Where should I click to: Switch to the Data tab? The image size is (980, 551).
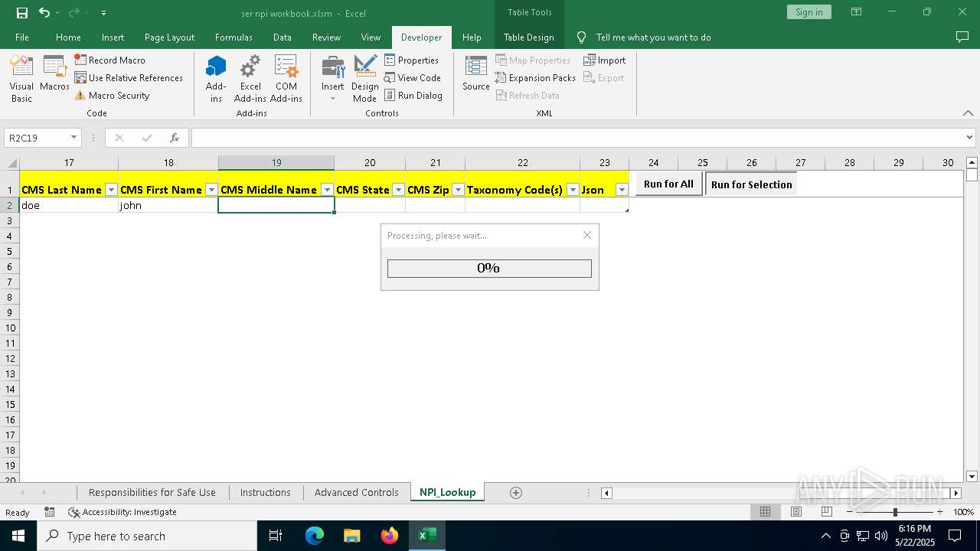click(x=283, y=37)
